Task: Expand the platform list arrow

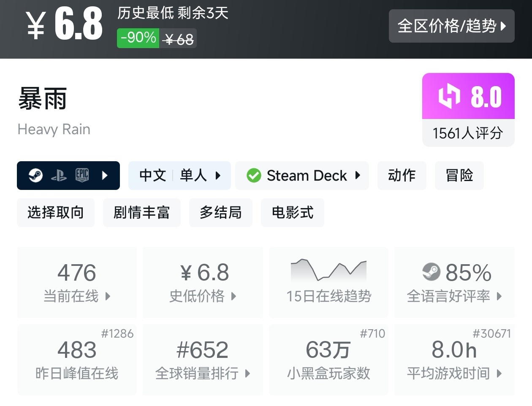Action: point(105,175)
